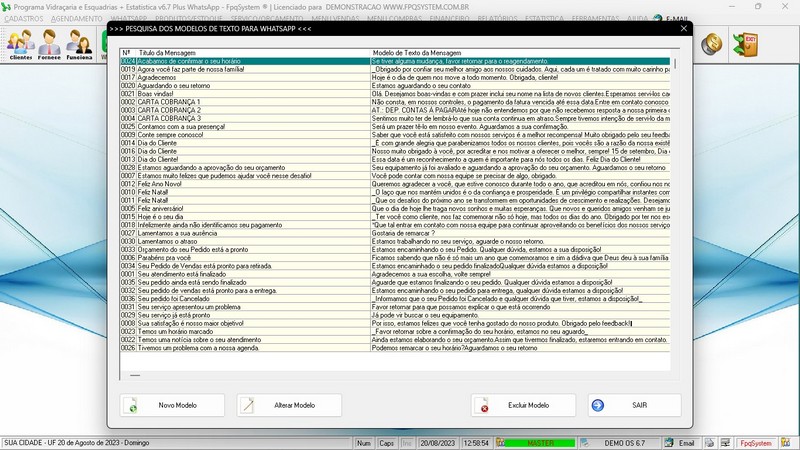This screenshot has height=450, width=800.
Task: Click message text 'Gostaria de remarcar ?'
Action: point(403,233)
